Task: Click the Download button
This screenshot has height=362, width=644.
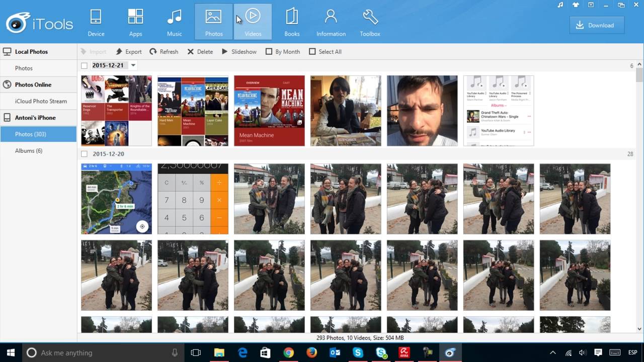Action: click(597, 25)
